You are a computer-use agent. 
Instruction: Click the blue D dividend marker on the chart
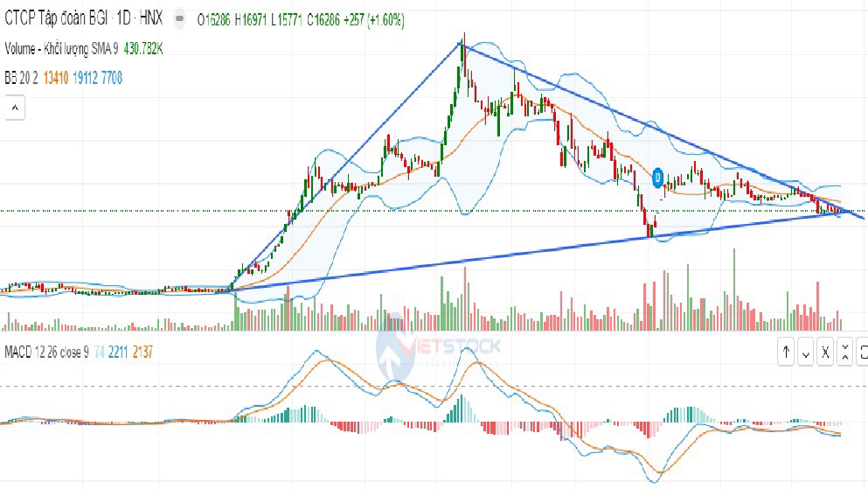[657, 178]
